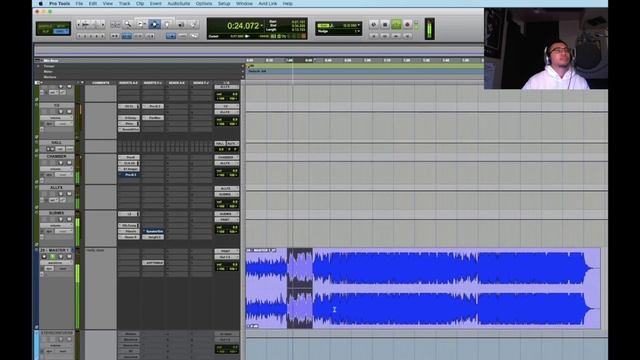
Task: Open the highlighted F-J insert on SUBMIX
Action: (153, 231)
